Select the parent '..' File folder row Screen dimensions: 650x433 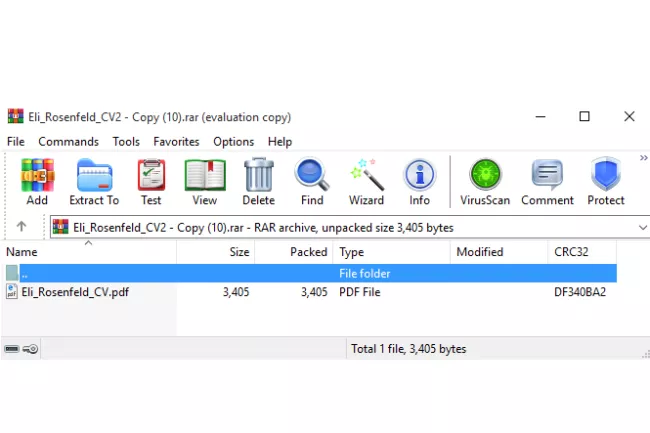tap(309, 273)
